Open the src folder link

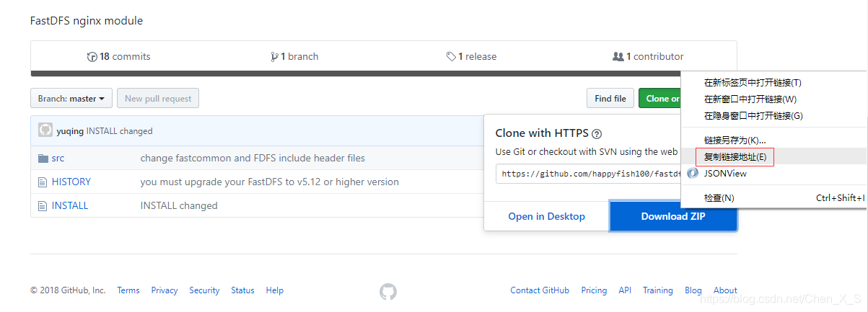point(58,158)
